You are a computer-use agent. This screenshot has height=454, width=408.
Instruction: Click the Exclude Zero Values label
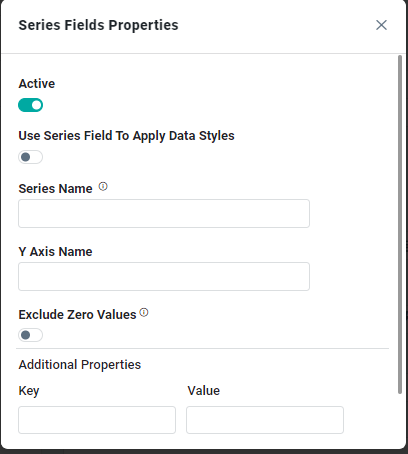(77, 315)
